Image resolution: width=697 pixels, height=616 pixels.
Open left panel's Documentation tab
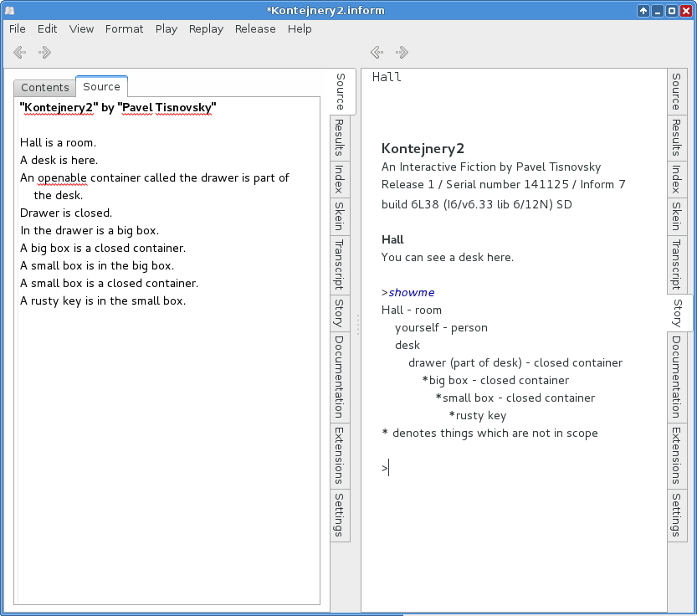340,377
